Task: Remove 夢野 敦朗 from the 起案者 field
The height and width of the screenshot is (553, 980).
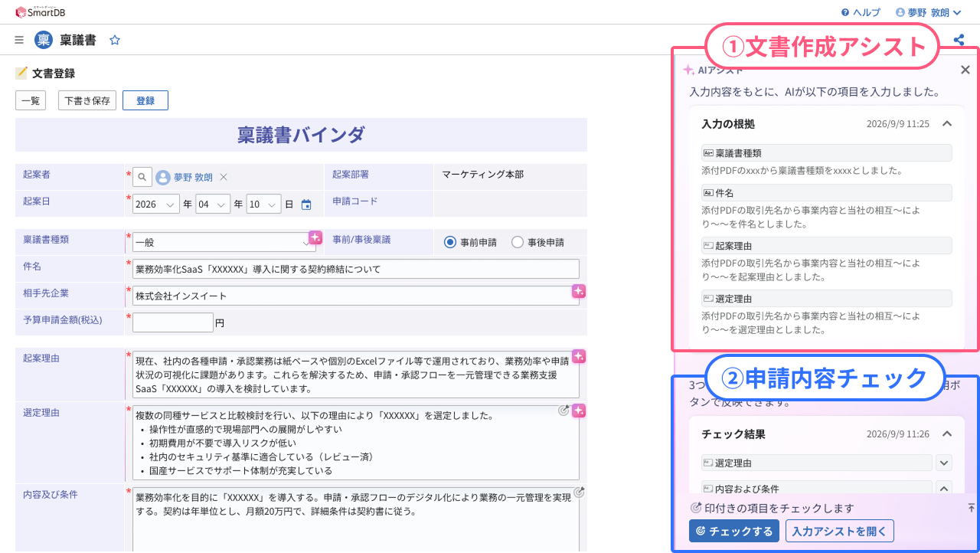Action: [x=224, y=177]
